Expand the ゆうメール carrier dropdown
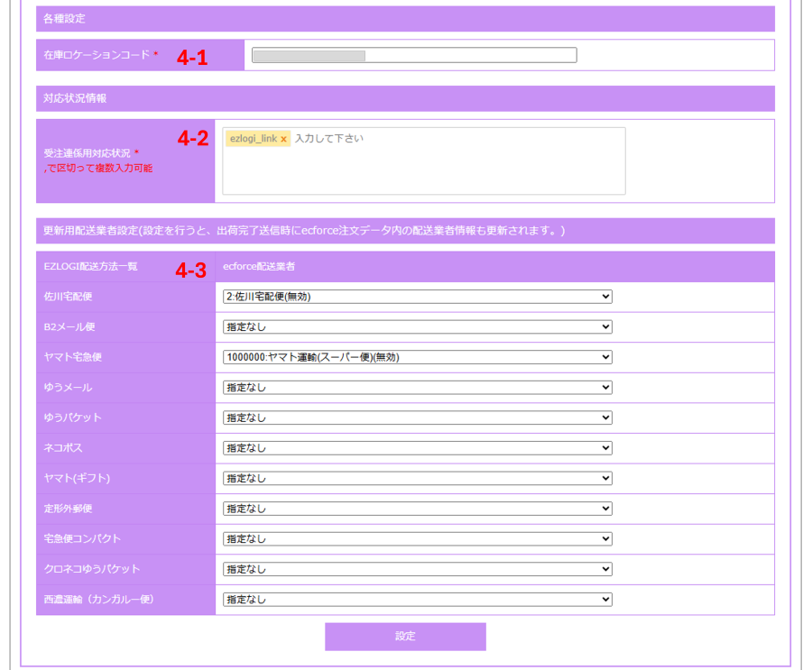 pyautogui.click(x=417, y=388)
